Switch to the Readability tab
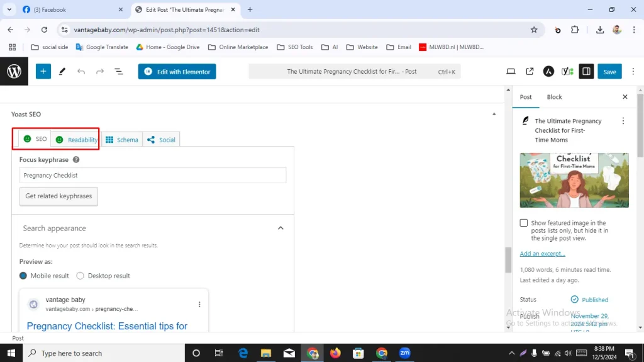 76,140
